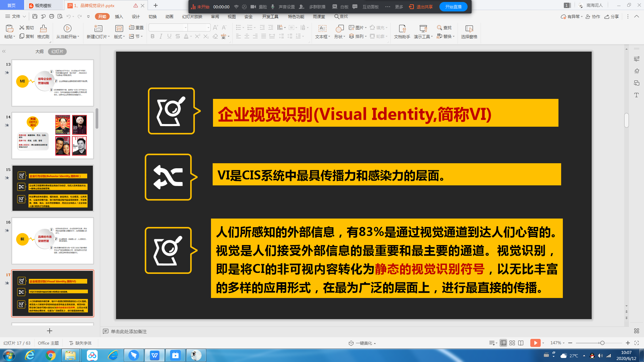Image resolution: width=644 pixels, height=362 pixels.
Task: Click the new slide (新建幻灯片) icon
Action: [x=98, y=28]
